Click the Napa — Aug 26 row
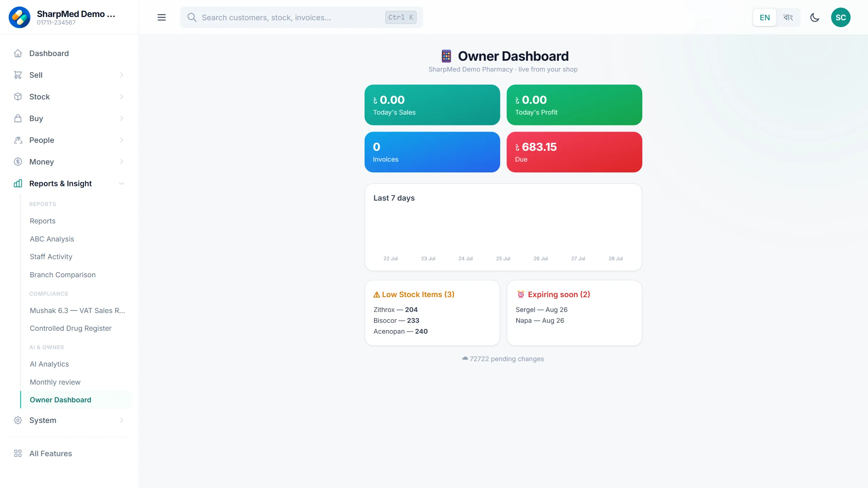Screen dimensions: 868x488 click(540, 321)
